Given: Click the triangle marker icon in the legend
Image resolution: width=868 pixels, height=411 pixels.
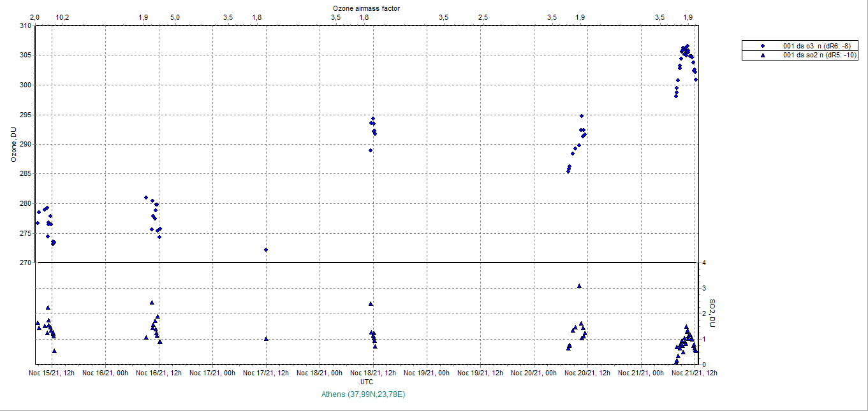Looking at the screenshot, I should click(762, 55).
